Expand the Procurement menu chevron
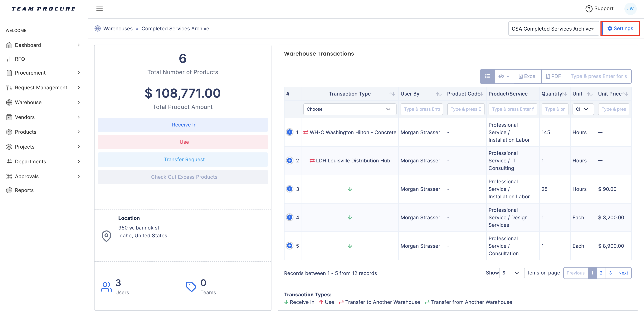The image size is (644, 316). (79, 73)
